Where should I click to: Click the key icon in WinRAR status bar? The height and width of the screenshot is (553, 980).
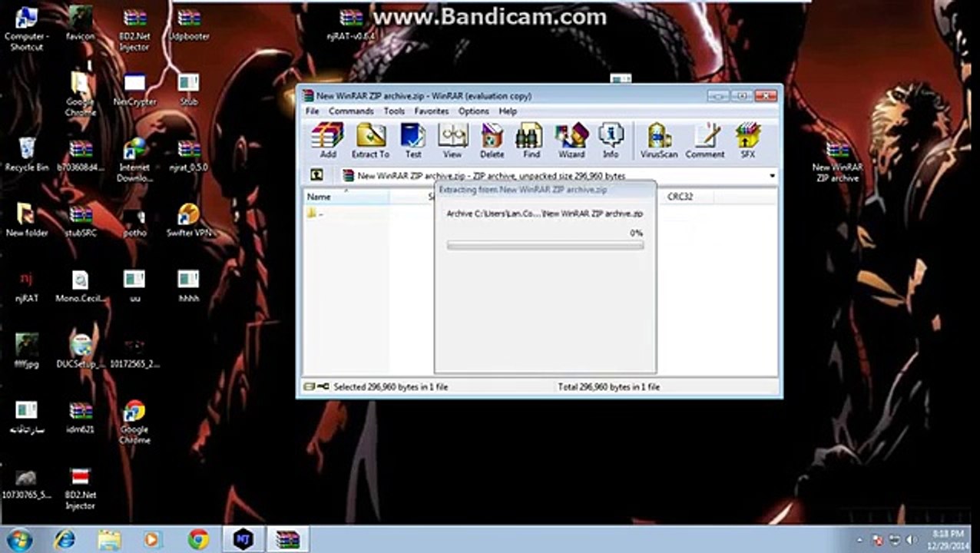(323, 387)
